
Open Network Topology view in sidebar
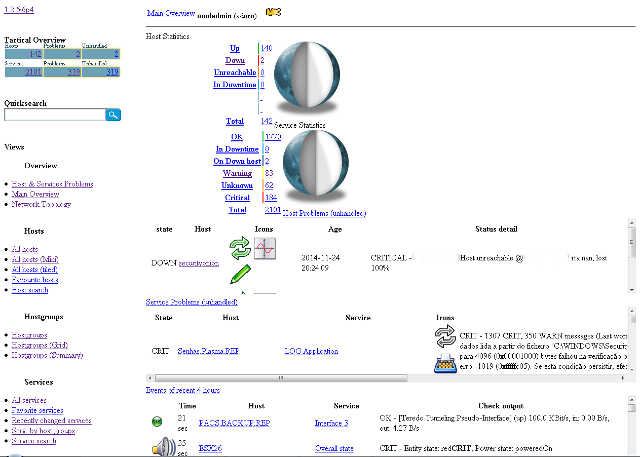pos(41,203)
